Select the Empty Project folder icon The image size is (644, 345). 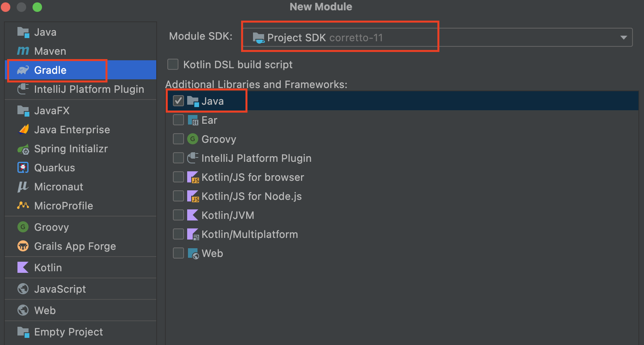pos(23,332)
